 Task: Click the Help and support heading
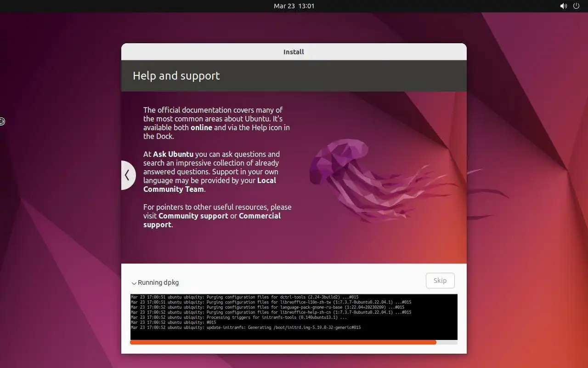pyautogui.click(x=176, y=76)
